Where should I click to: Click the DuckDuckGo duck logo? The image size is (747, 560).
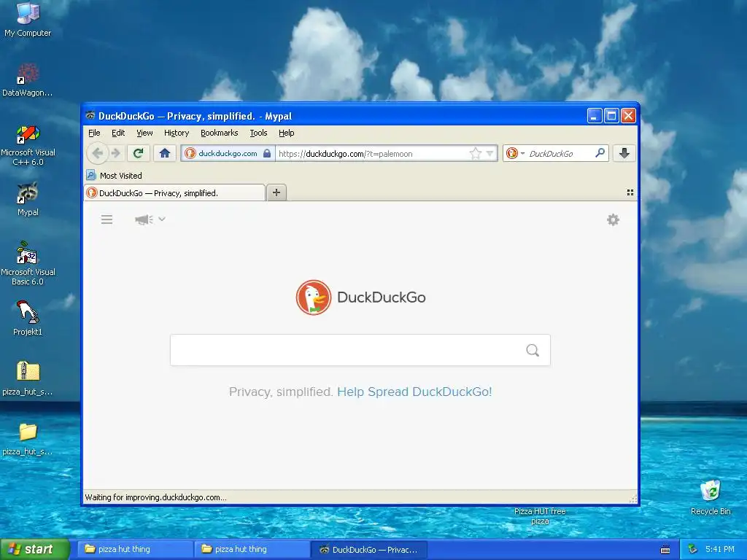pyautogui.click(x=313, y=297)
